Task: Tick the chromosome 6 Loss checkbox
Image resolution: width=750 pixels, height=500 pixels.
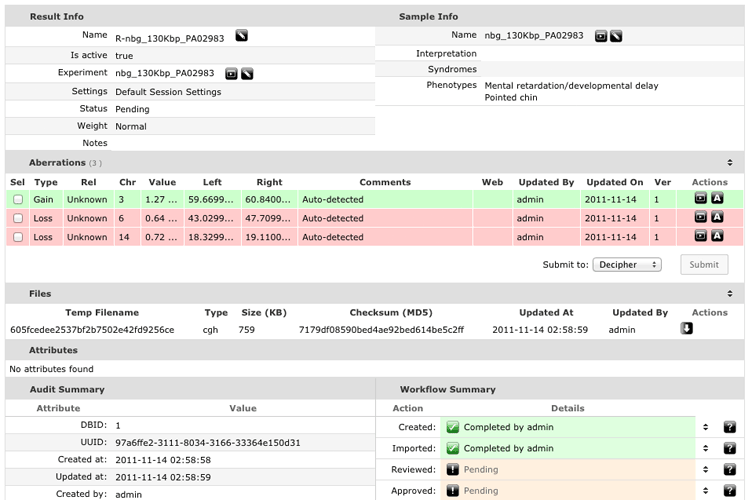Action: click(x=17, y=218)
